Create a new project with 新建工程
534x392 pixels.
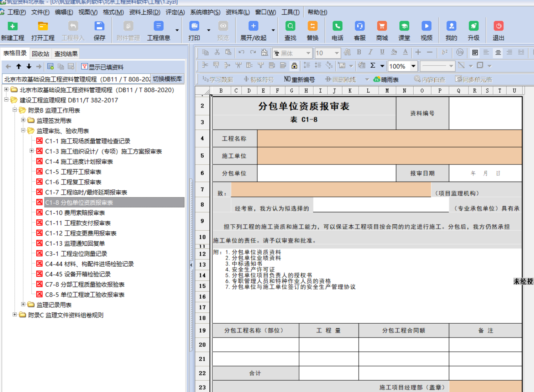click(x=12, y=31)
